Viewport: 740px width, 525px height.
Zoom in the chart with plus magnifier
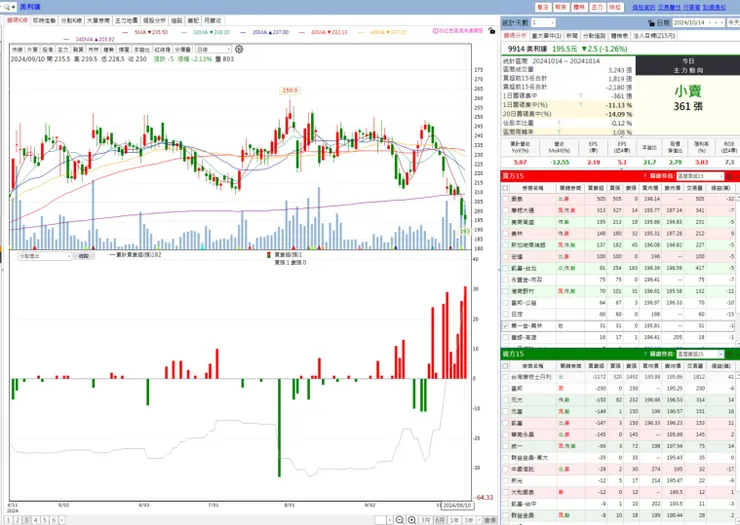click(x=412, y=520)
